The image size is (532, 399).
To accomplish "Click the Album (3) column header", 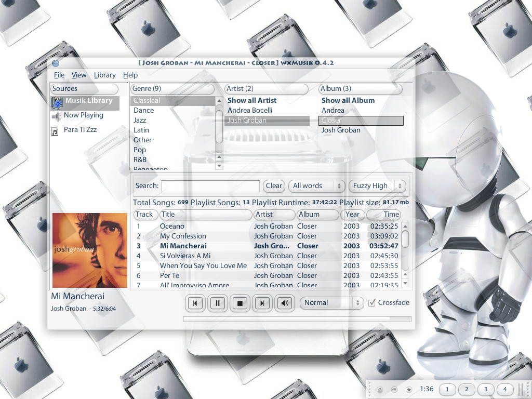I will click(361, 89).
